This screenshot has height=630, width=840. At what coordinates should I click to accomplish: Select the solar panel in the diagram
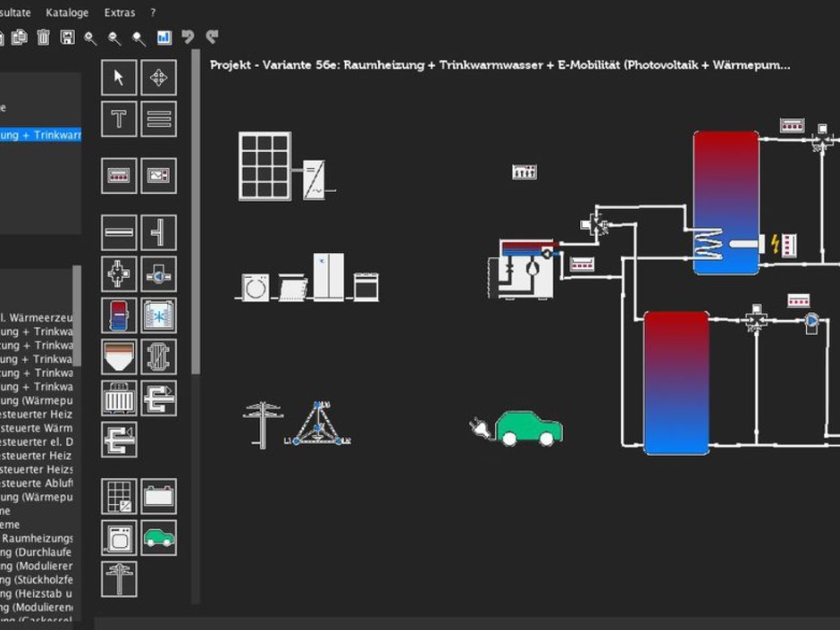pos(265,166)
